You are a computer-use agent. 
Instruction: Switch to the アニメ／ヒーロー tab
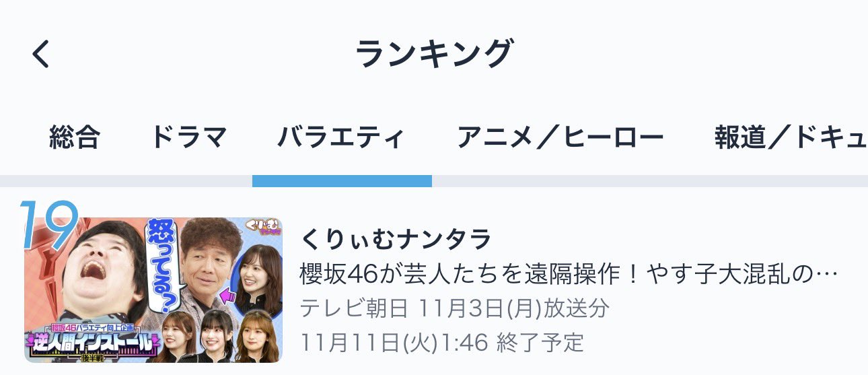pos(560,138)
